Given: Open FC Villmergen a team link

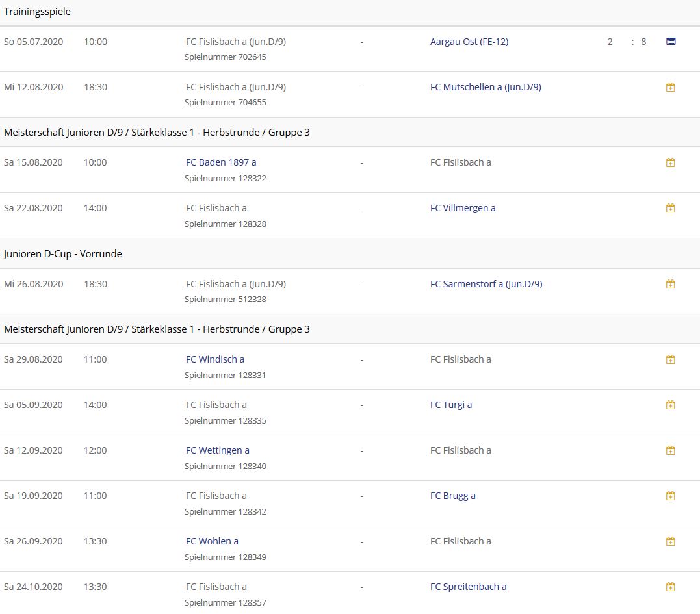Looking at the screenshot, I should point(462,208).
